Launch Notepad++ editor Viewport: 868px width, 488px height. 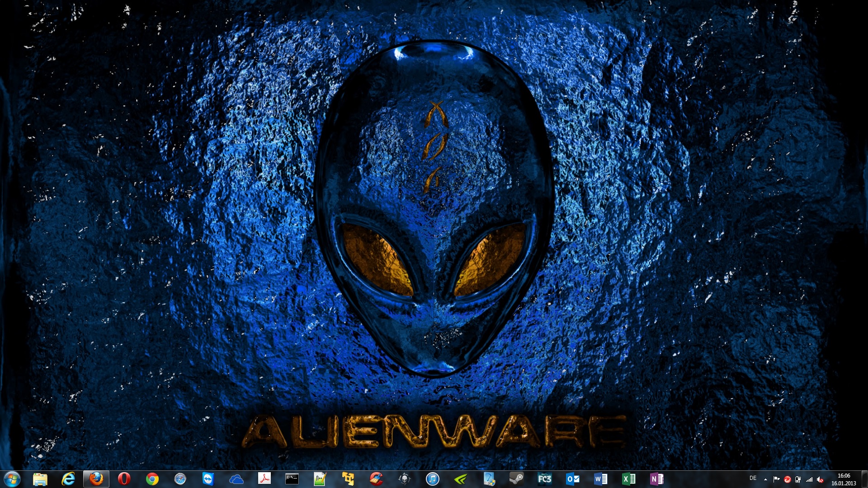320,479
